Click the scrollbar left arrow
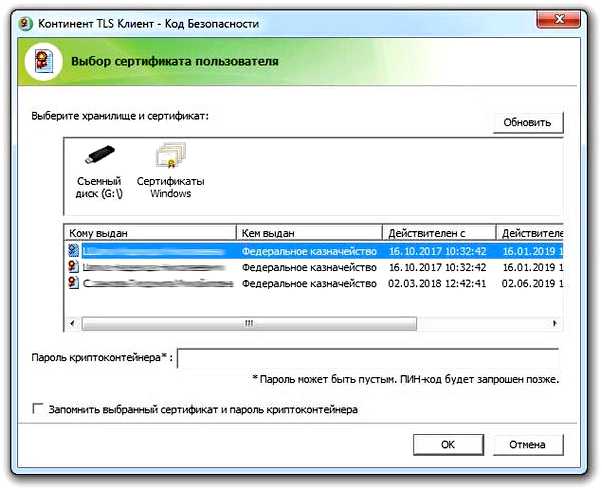 72,323
